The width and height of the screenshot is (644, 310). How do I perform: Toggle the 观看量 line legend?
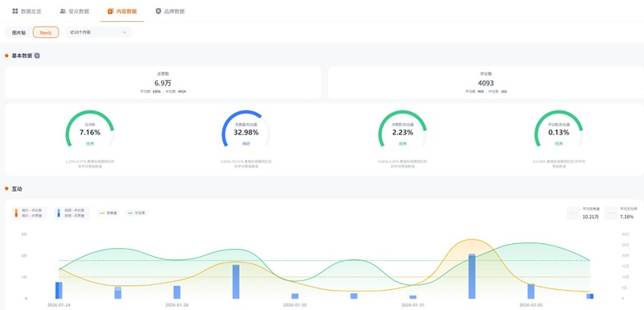tap(109, 213)
